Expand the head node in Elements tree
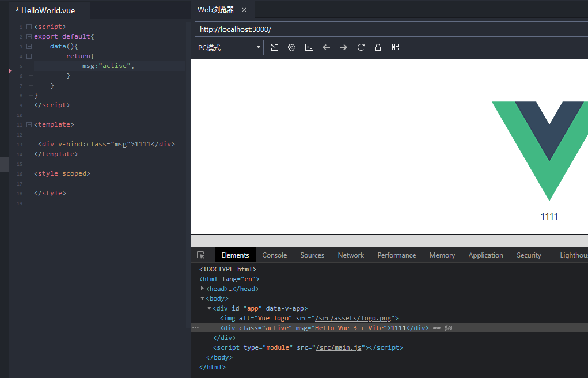This screenshot has height=378, width=588. (x=203, y=288)
